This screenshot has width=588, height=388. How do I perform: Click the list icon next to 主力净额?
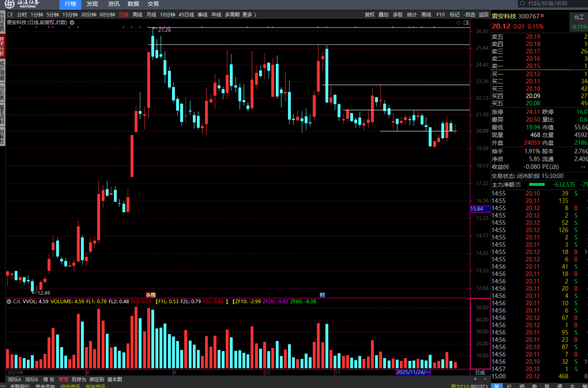pyautogui.click(x=518, y=185)
